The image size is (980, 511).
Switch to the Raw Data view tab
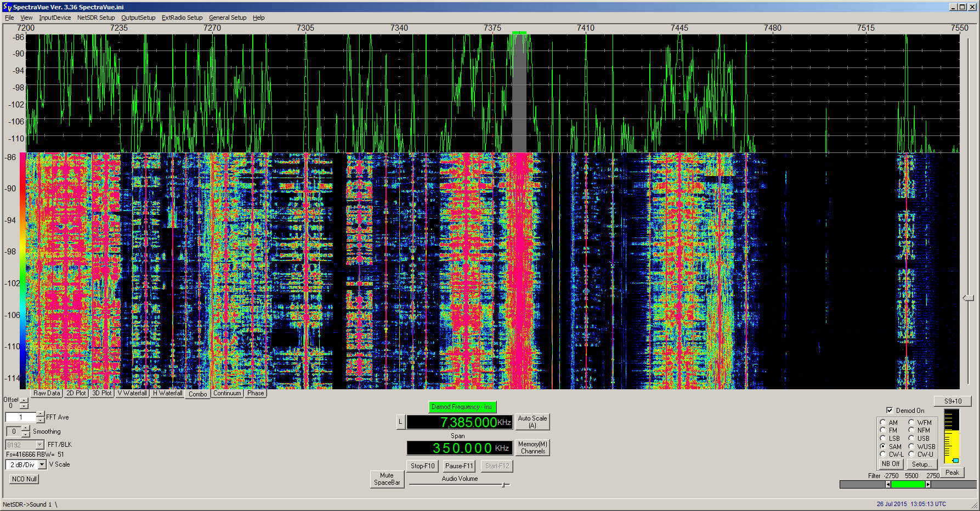47,393
